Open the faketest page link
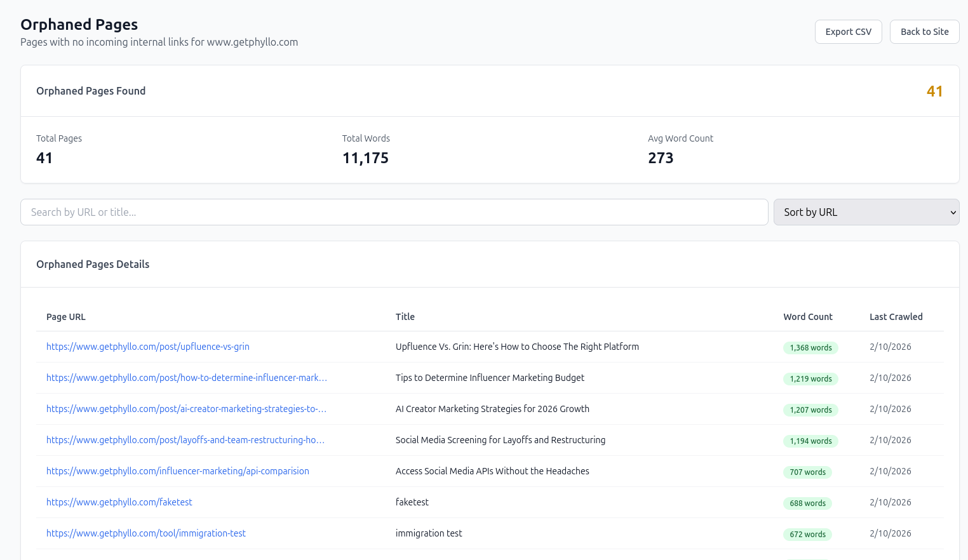The image size is (968, 560). [x=119, y=502]
